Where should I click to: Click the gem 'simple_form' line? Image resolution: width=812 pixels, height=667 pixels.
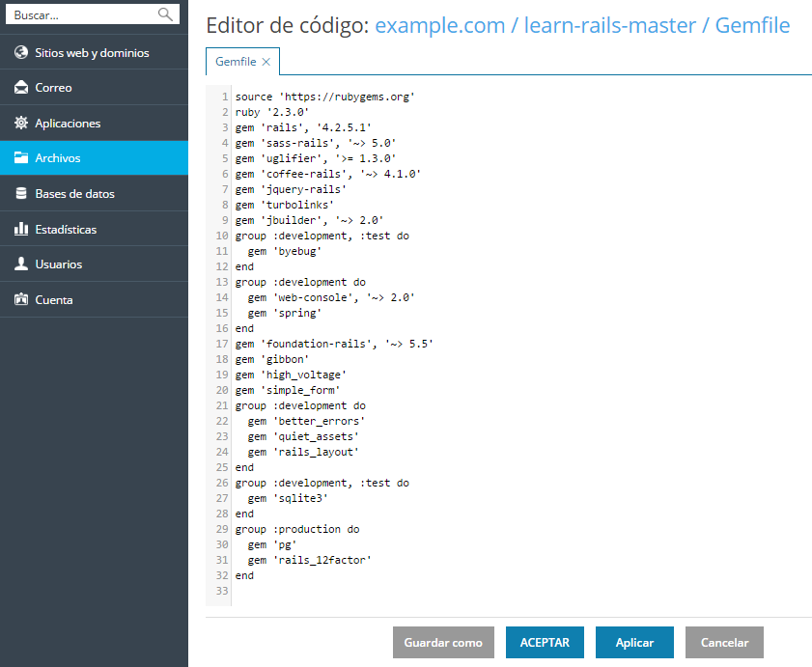288,391
